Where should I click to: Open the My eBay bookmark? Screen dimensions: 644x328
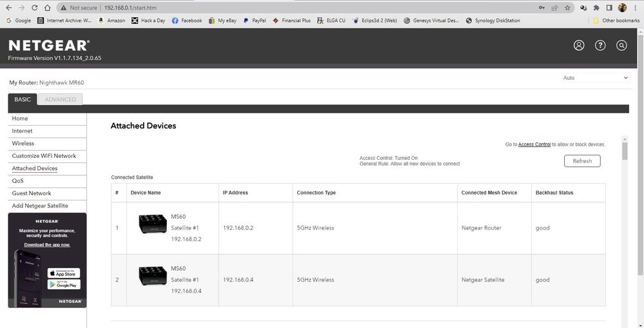coord(222,21)
